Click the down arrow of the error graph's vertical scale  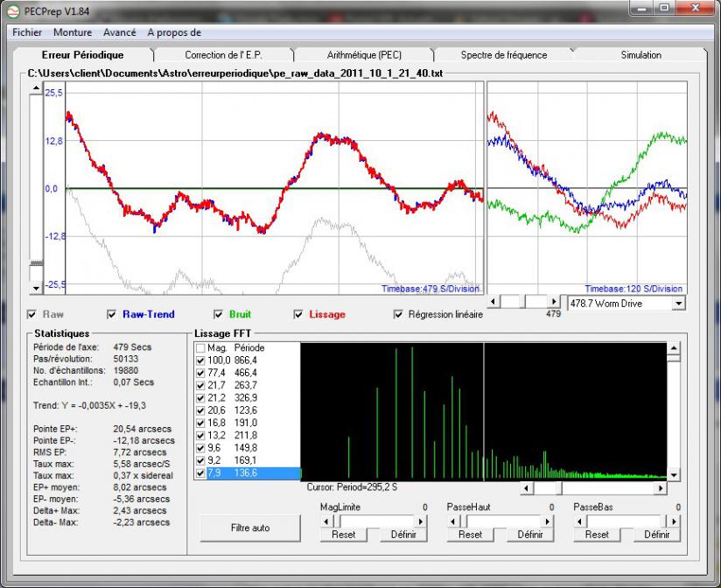coord(36,287)
